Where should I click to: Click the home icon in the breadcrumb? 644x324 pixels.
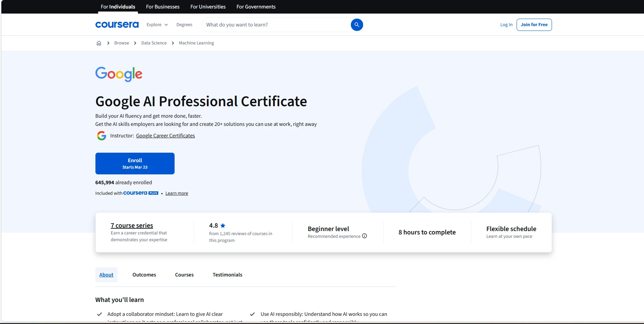click(99, 43)
